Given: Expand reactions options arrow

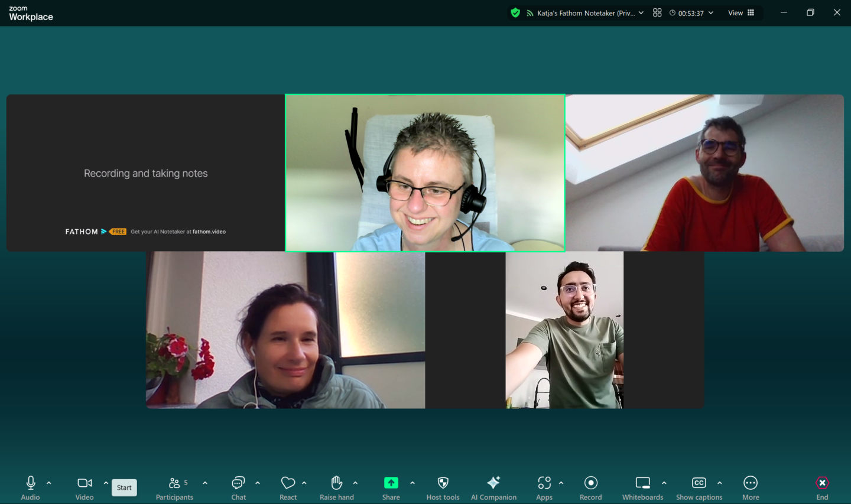Looking at the screenshot, I should (304, 483).
